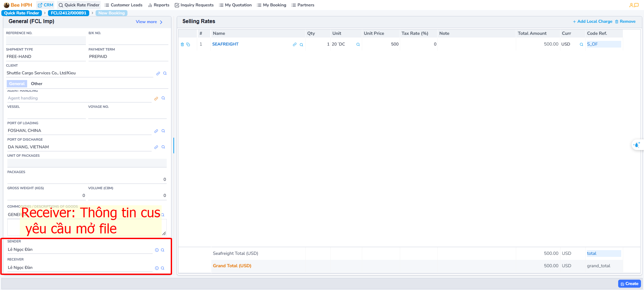
Task: Select the Unit Price 500 cell
Action: point(381,44)
